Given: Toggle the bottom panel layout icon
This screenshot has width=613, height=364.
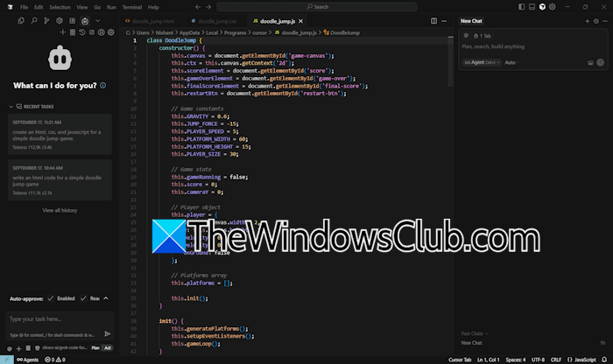Looking at the screenshot, I should [532, 7].
